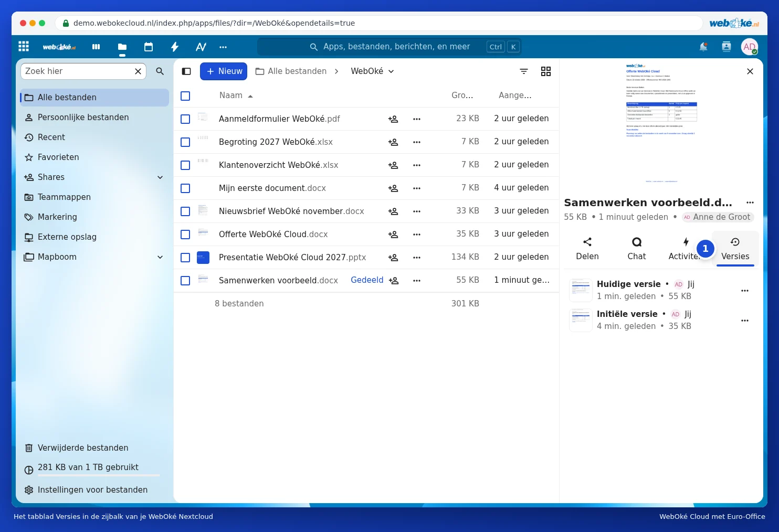Toggle the navigation sidebar panel icon

tap(186, 71)
